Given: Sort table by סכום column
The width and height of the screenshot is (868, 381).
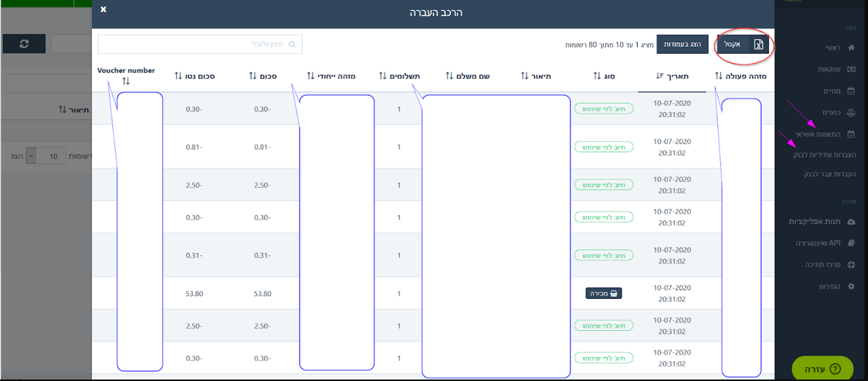Looking at the screenshot, I should [x=263, y=76].
